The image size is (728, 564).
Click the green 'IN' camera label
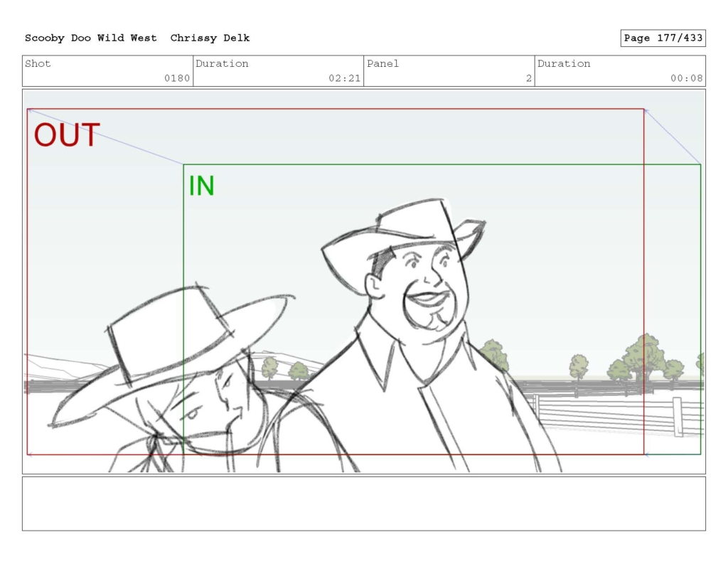coord(201,186)
